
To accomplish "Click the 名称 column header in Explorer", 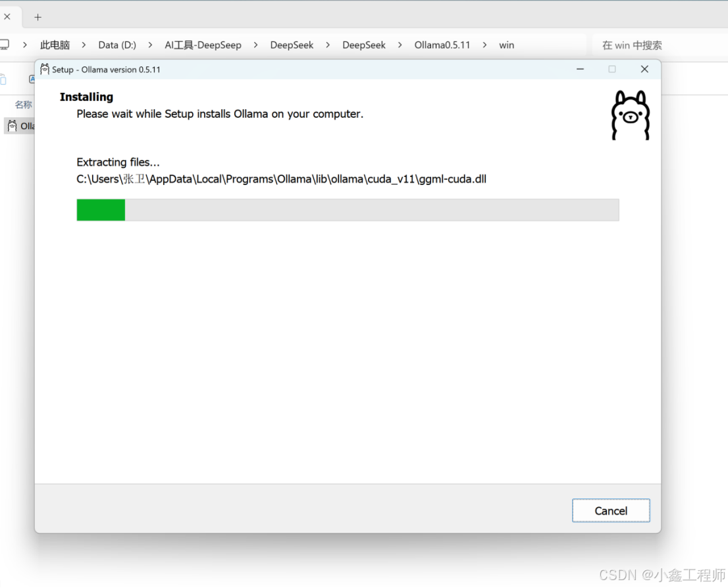I will [x=23, y=105].
